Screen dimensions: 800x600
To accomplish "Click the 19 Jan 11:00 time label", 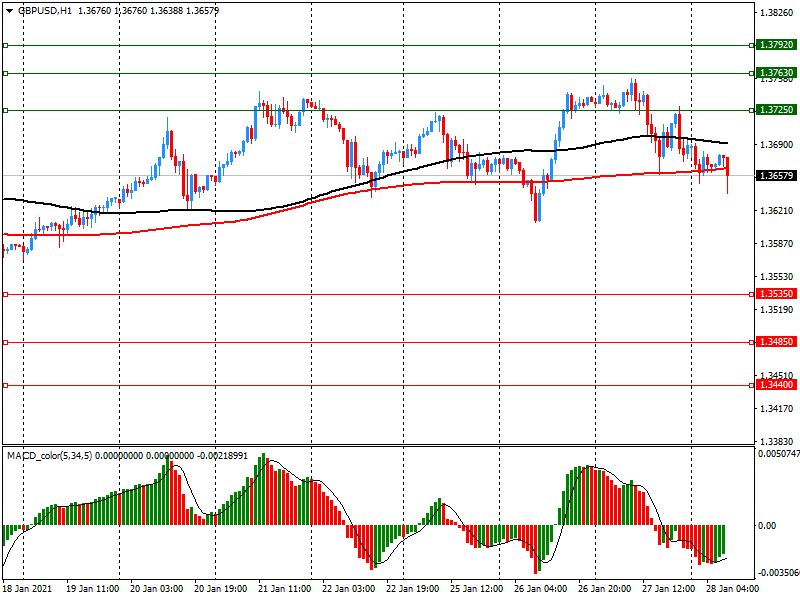I will point(92,588).
